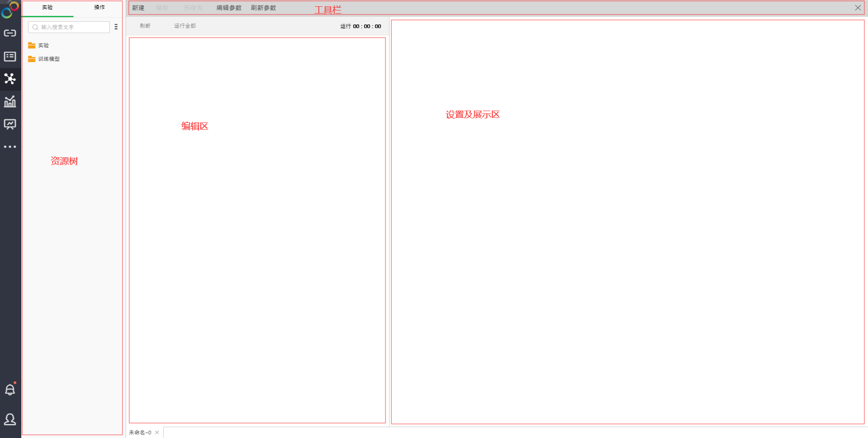Click 另存为 in the toolbar
Image resolution: width=868 pixels, height=438 pixels.
click(x=193, y=8)
